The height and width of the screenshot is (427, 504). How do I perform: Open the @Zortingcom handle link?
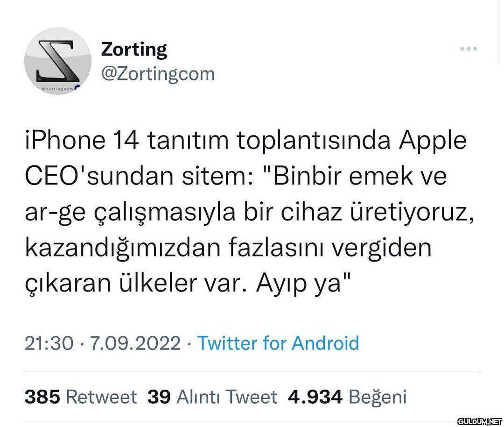coord(158,74)
